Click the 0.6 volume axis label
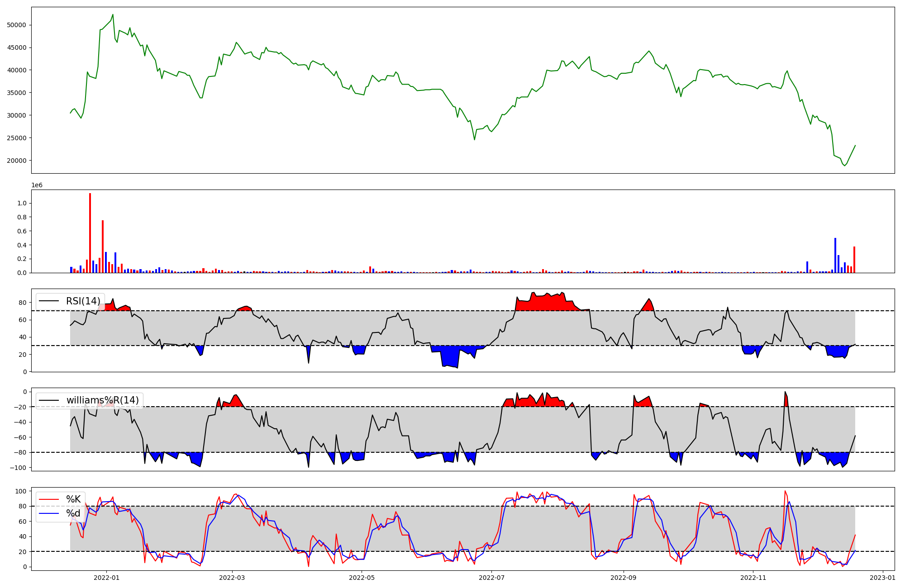Screen dimensions: 905x588 22,231
